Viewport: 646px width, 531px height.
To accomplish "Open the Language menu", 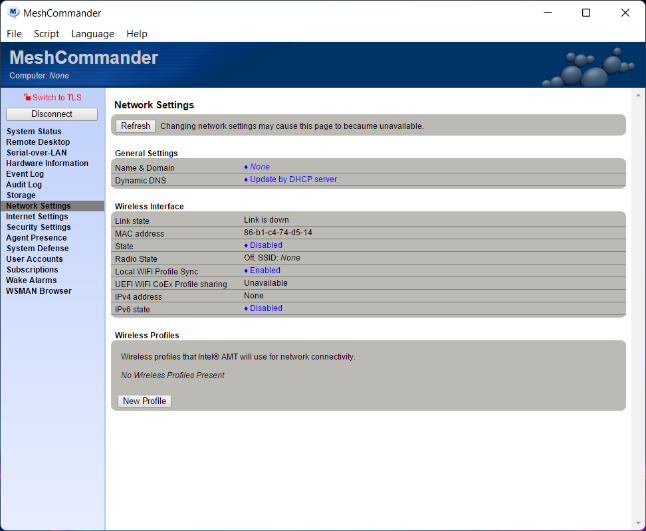I will pos(92,34).
